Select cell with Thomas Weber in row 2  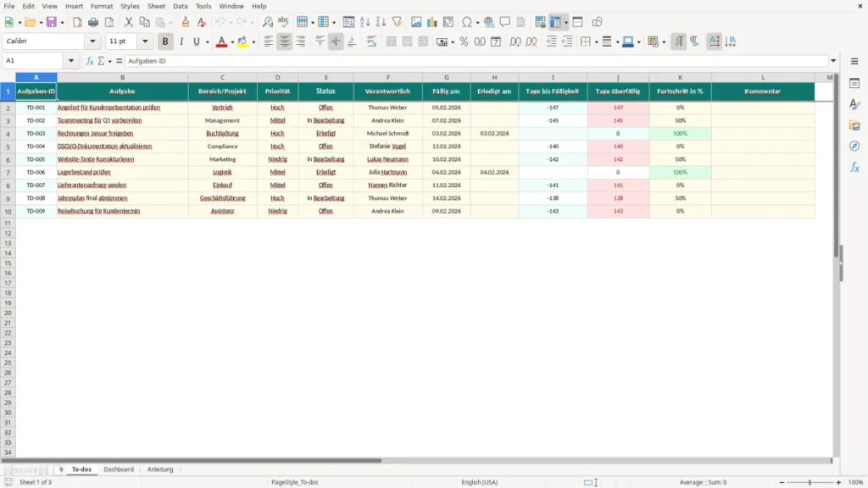tap(387, 108)
